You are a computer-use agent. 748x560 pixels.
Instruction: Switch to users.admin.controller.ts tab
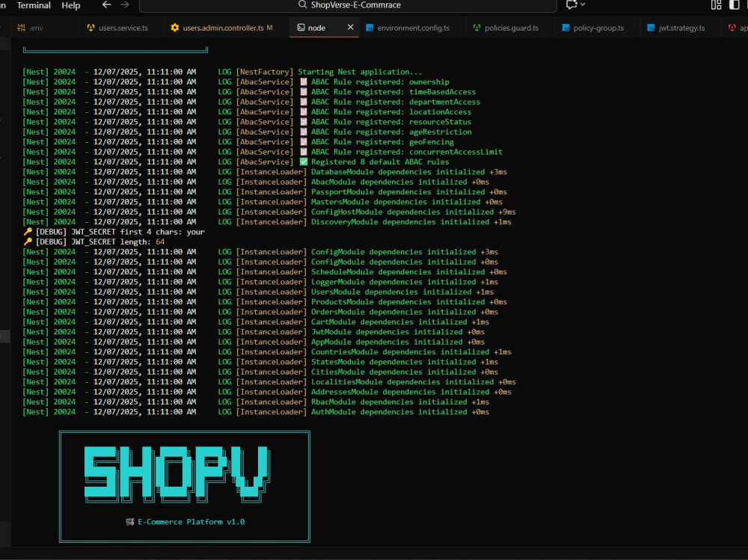[222, 28]
